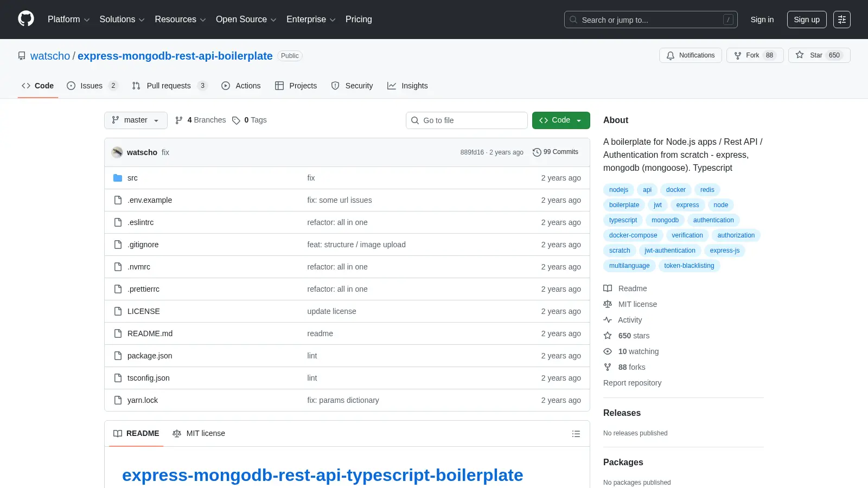Open the .prettierrc file
Image resolution: width=868 pixels, height=488 pixels.
143,289
